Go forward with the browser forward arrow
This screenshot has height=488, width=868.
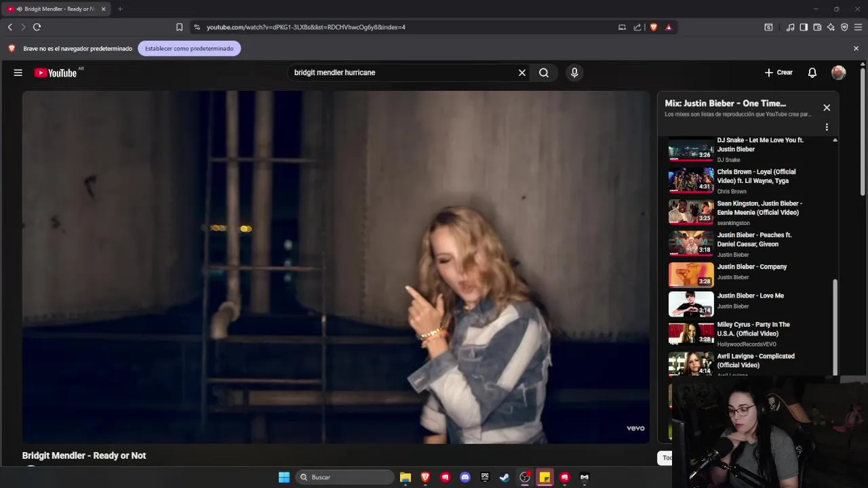click(x=23, y=27)
